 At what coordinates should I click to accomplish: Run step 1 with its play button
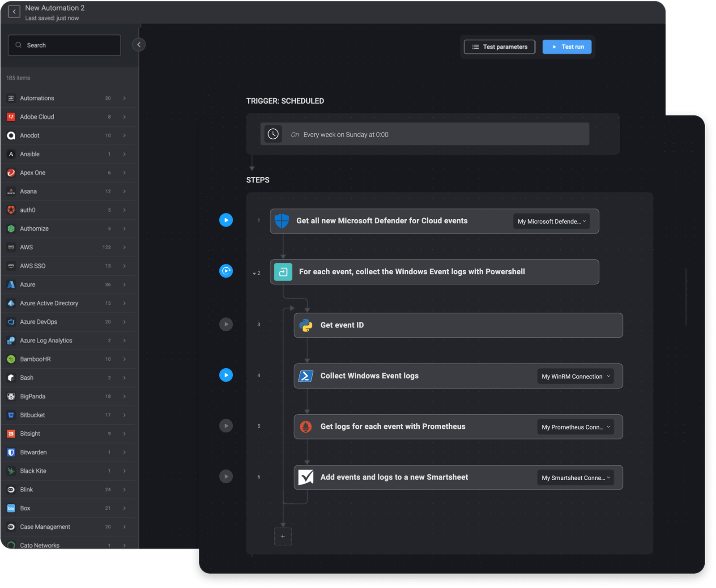(226, 220)
